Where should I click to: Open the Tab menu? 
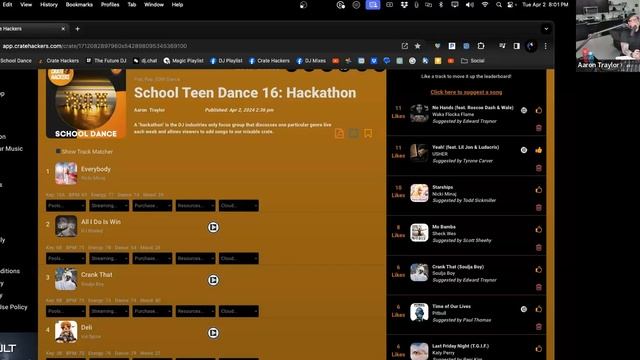pos(132,5)
